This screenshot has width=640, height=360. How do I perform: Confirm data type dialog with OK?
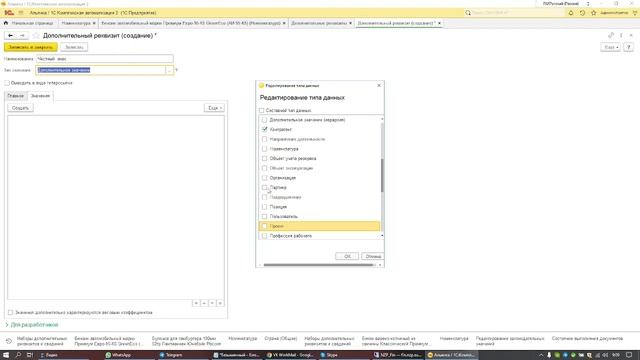(347, 256)
